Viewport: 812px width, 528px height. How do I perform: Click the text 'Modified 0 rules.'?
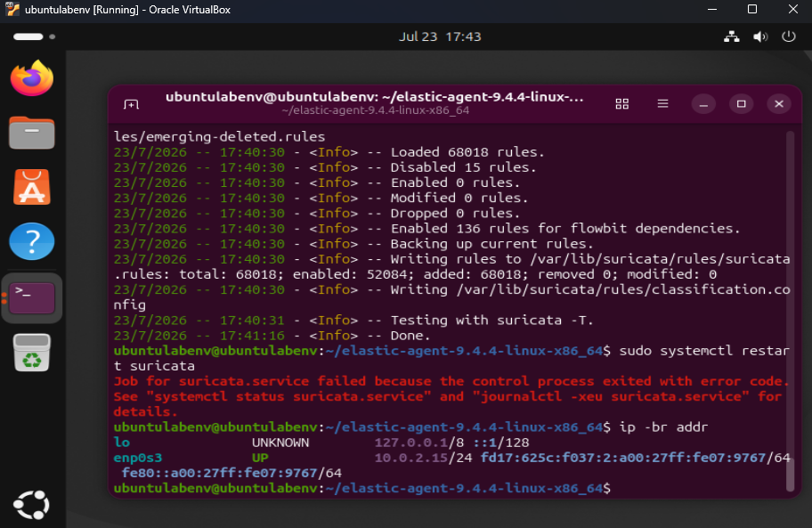pyautogui.click(x=459, y=198)
